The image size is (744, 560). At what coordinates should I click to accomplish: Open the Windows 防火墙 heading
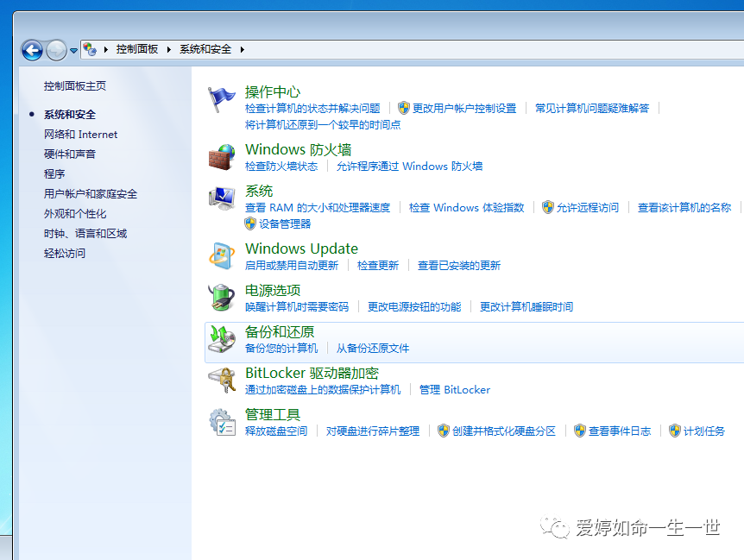[x=299, y=150]
